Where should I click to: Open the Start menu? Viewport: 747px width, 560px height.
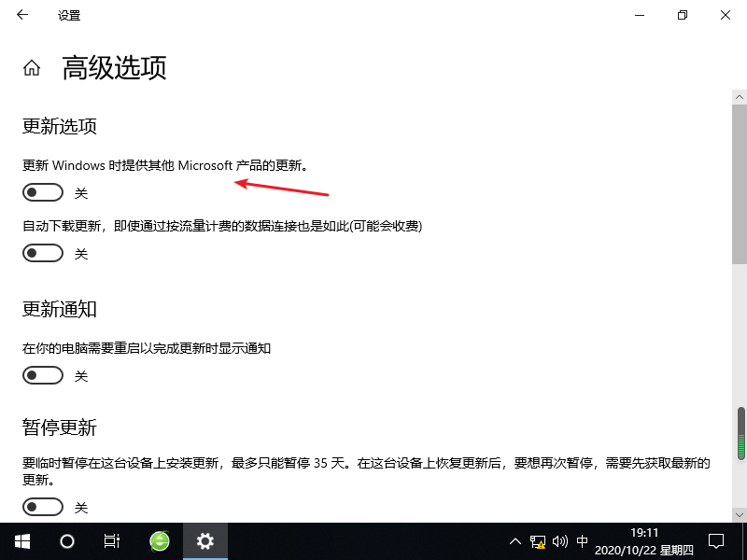coord(21,541)
